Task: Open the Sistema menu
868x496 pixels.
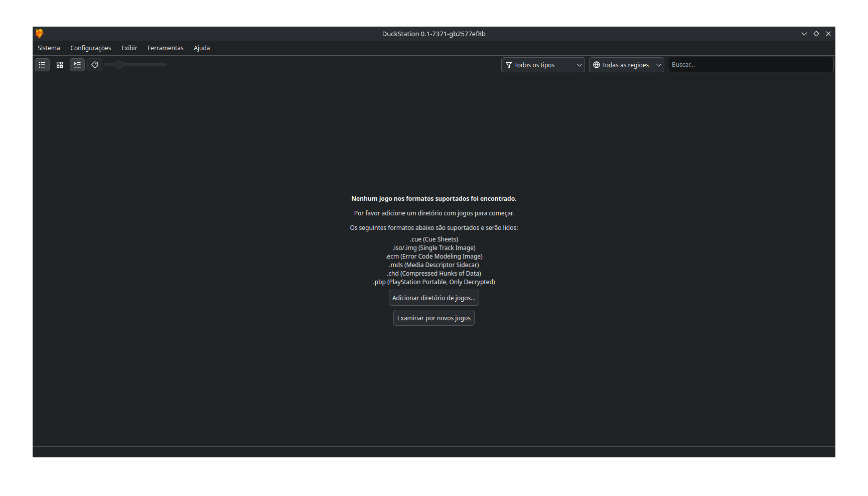Action: pos(49,48)
